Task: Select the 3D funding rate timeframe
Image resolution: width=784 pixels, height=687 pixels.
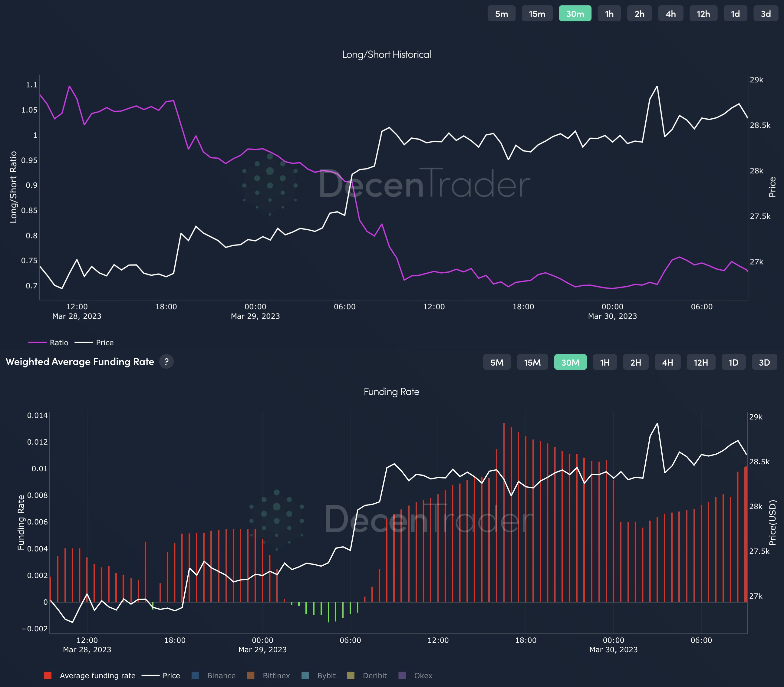Action: (764, 362)
